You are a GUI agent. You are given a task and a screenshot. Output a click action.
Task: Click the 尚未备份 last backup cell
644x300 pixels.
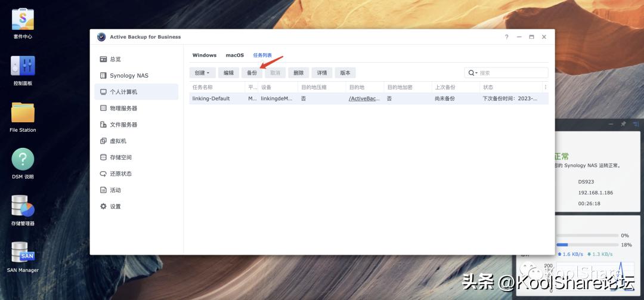click(x=445, y=98)
